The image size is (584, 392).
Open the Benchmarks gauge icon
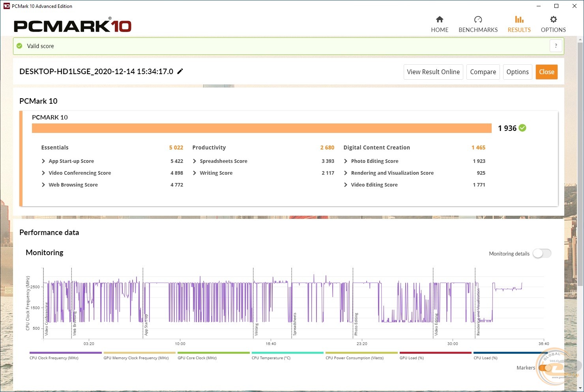478,20
